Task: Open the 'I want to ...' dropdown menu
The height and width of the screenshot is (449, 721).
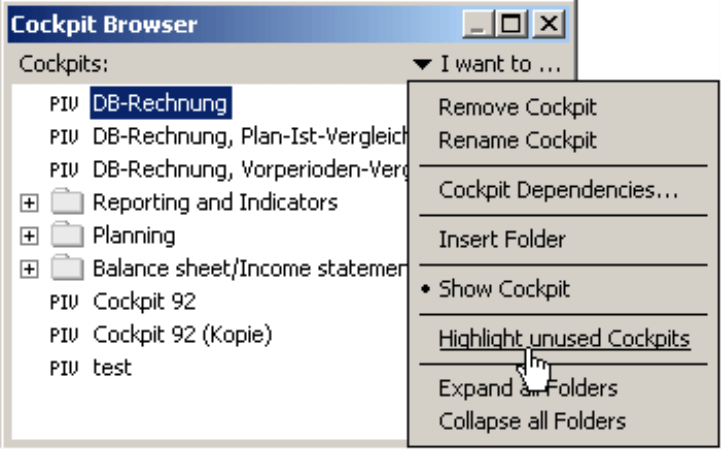Action: [x=487, y=64]
